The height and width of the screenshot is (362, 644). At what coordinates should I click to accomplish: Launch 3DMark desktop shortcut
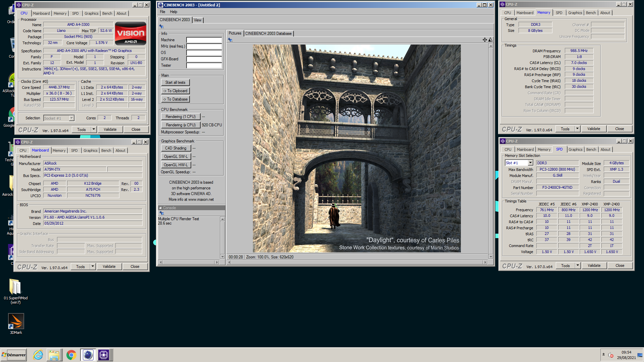[x=16, y=324]
